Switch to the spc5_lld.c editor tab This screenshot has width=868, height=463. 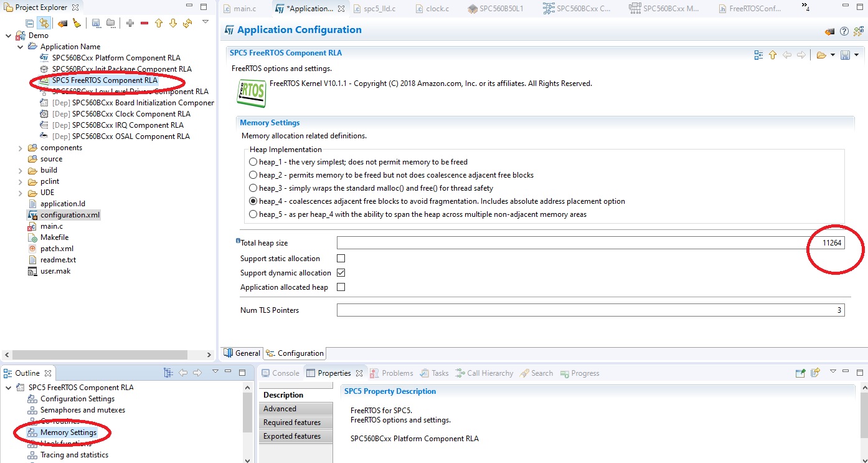click(x=374, y=9)
